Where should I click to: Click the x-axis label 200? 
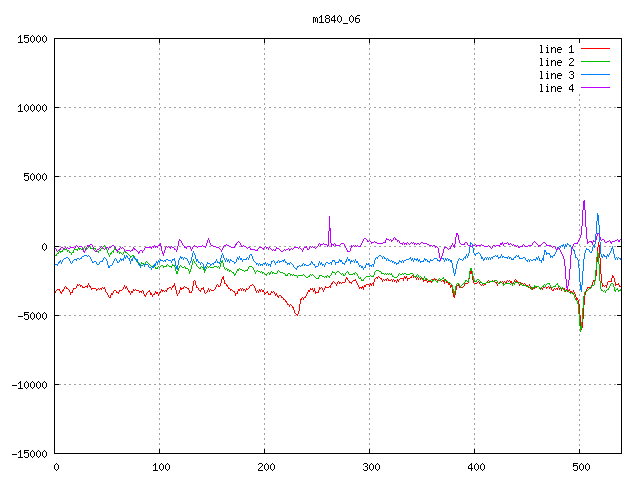(266, 467)
